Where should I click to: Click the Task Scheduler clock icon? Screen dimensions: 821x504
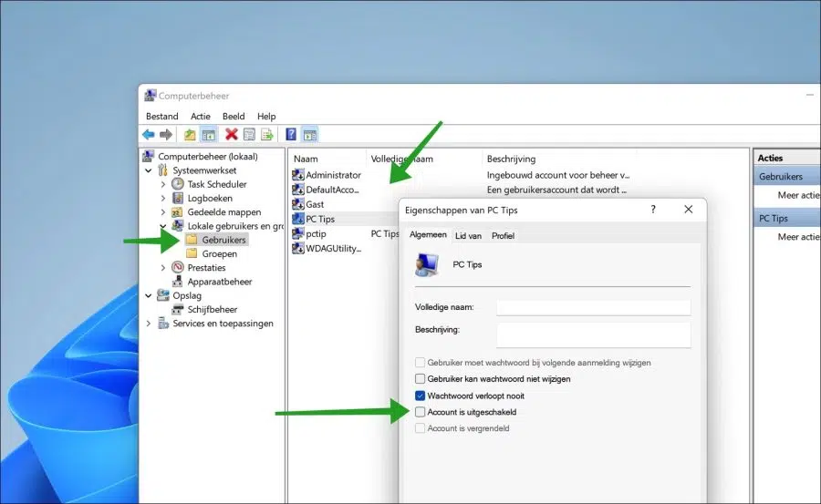coord(178,184)
